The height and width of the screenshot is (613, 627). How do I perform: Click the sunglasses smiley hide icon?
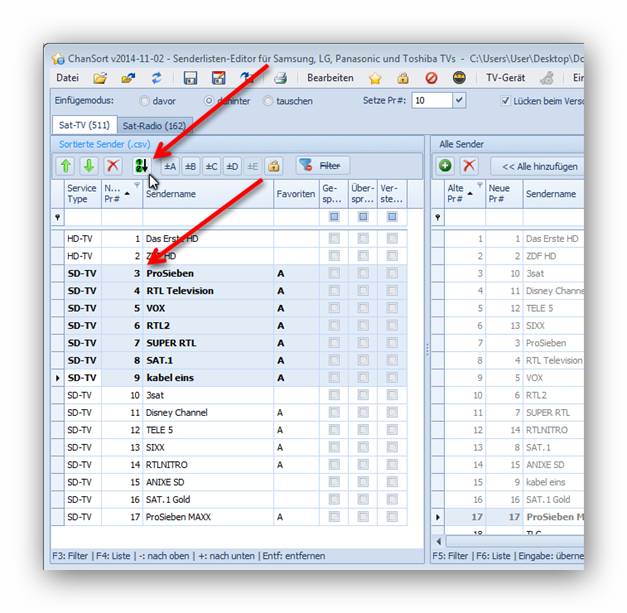coord(459,78)
